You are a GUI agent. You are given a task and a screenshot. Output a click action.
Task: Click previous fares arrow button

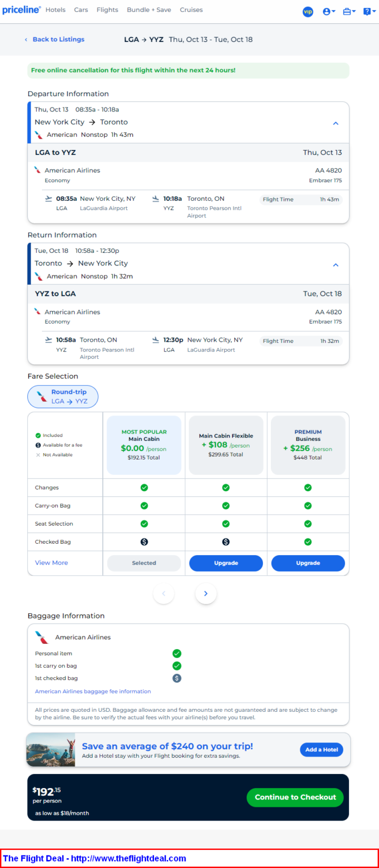pyautogui.click(x=163, y=594)
